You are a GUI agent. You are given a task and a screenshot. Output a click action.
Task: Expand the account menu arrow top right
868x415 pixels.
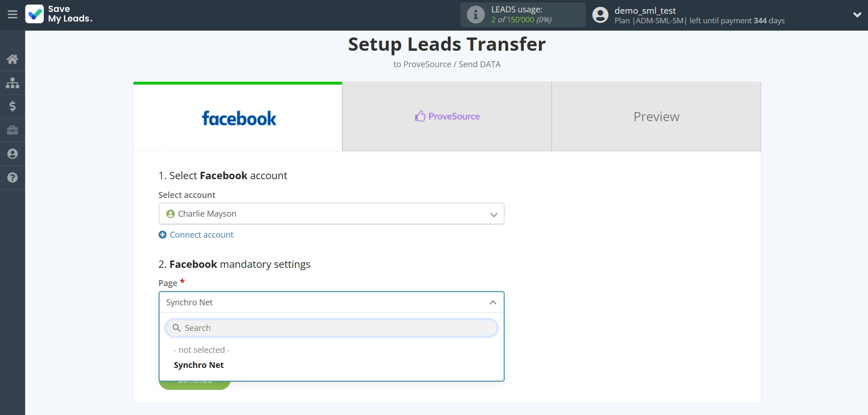857,14
